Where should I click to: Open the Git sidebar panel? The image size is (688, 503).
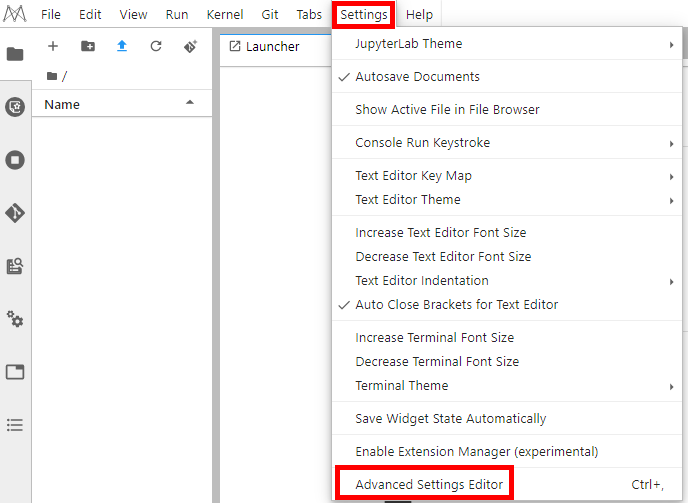coord(15,213)
